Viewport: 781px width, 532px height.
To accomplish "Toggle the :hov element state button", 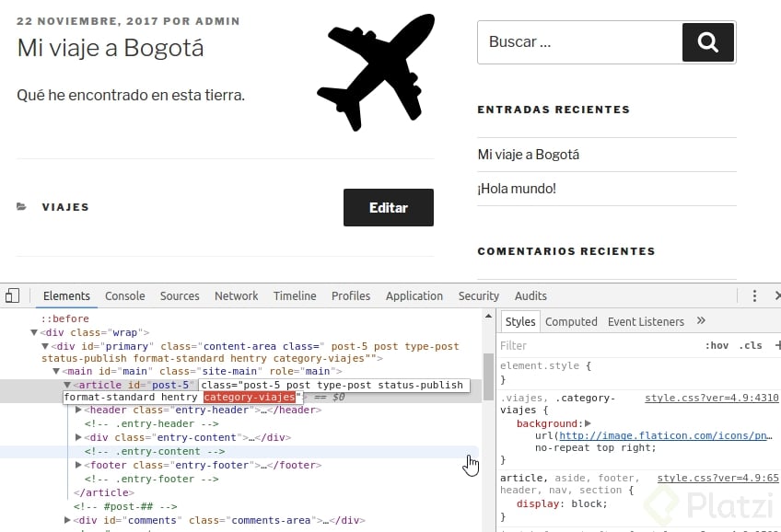I will pos(717,345).
